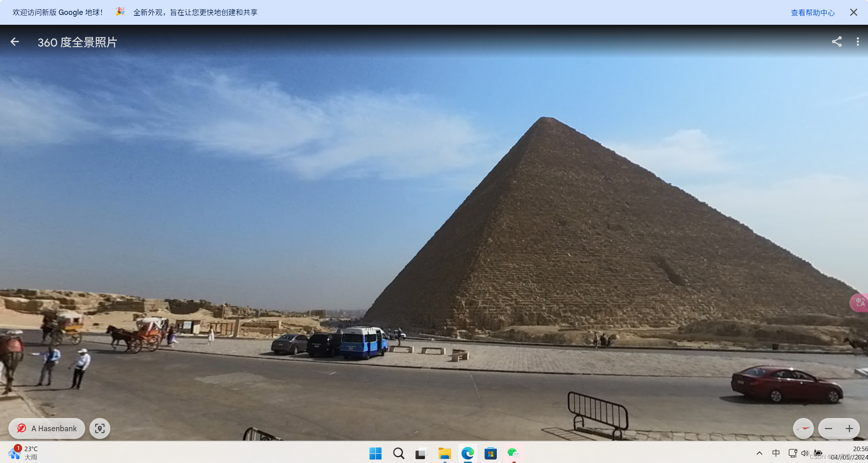Click the A Hasenbank photographer attribution chip
The height and width of the screenshot is (463, 868).
47,428
